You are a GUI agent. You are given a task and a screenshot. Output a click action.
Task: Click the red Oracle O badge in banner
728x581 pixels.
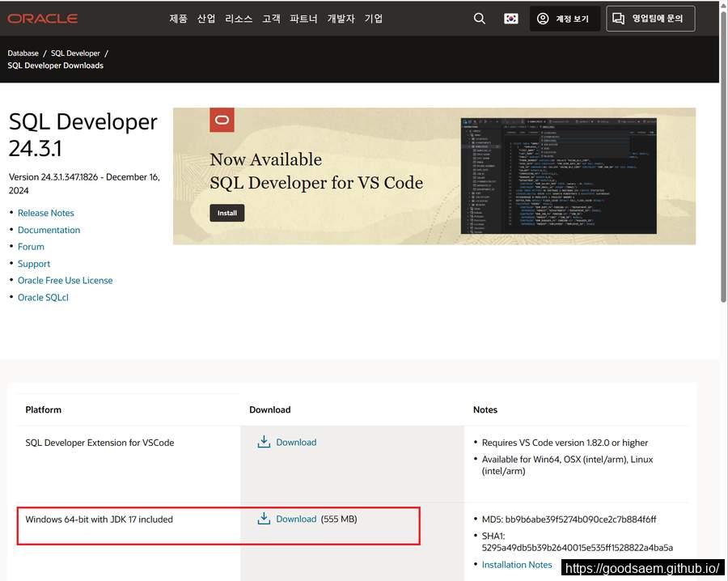[222, 121]
